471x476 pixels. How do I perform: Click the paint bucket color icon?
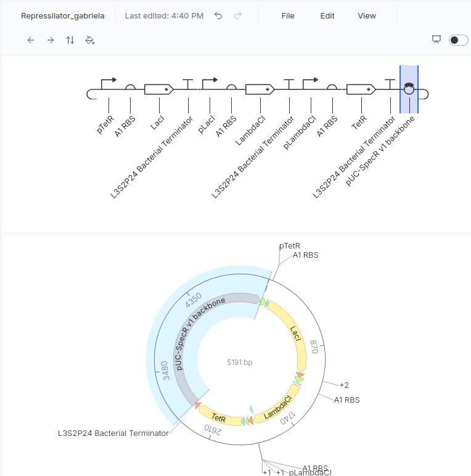(x=90, y=40)
